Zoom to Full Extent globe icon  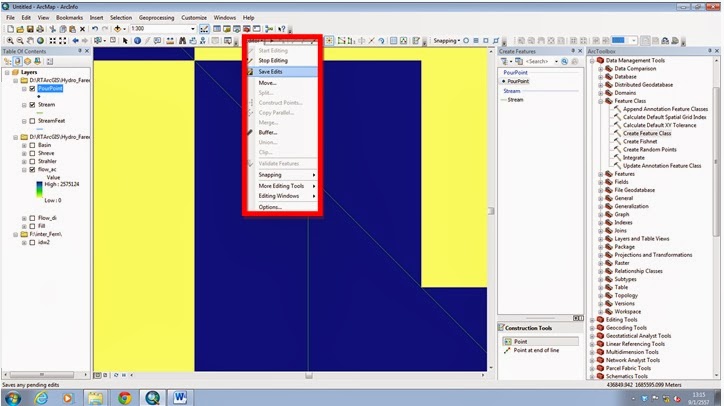(40, 41)
